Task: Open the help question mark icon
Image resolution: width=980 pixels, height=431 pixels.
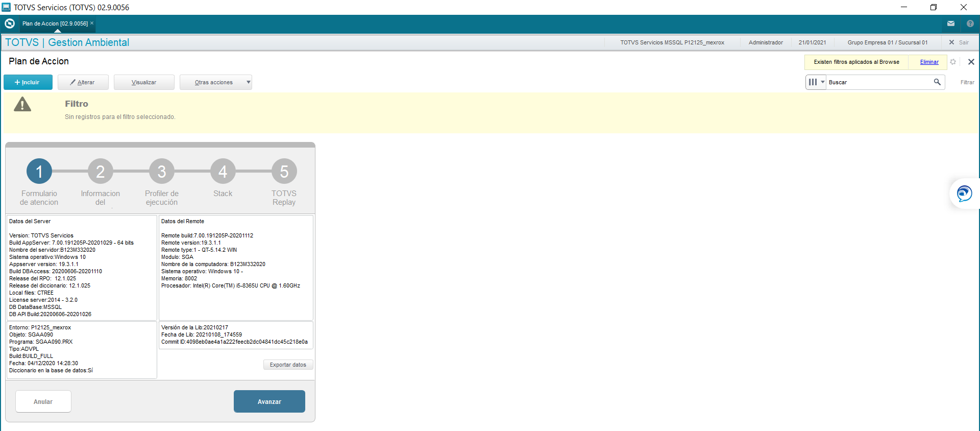Action: tap(970, 23)
